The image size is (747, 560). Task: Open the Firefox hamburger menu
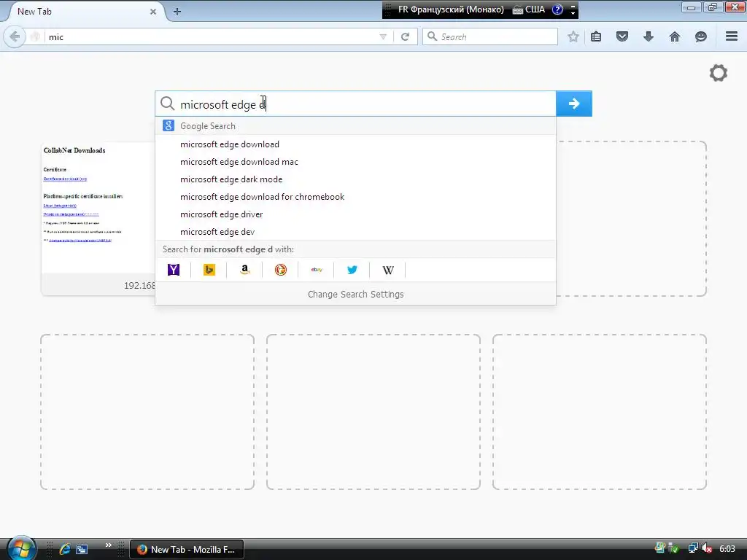(x=732, y=36)
